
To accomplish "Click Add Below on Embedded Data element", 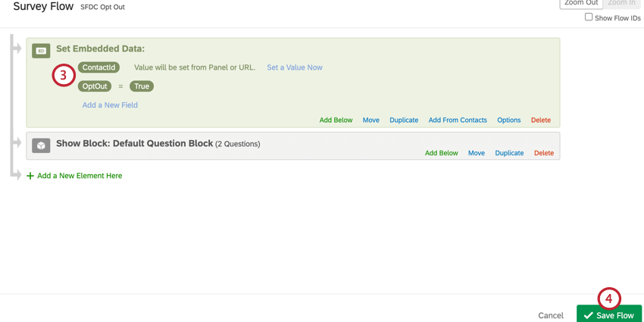I will [x=336, y=120].
